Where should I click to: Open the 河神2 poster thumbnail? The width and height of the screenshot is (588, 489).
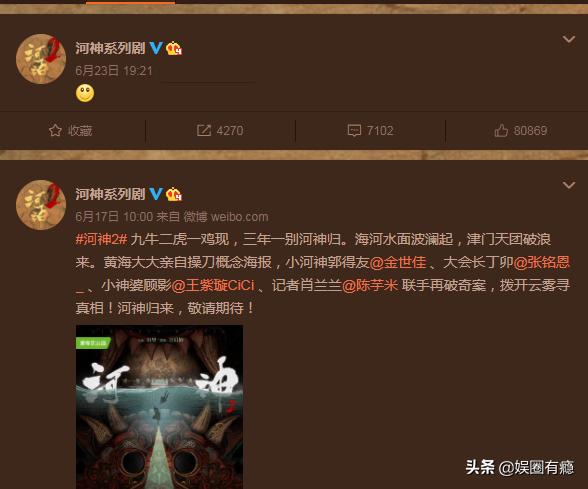(x=159, y=407)
